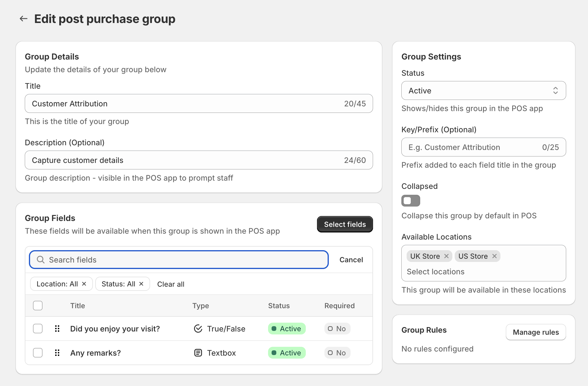Click Clear all filters
This screenshot has height=386, width=588.
171,284
